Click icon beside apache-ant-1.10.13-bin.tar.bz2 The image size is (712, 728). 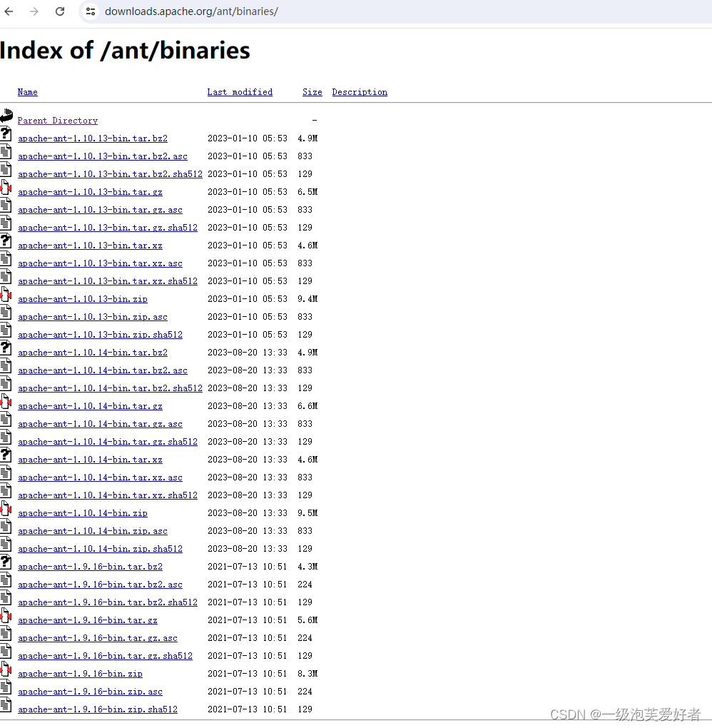coord(6,134)
